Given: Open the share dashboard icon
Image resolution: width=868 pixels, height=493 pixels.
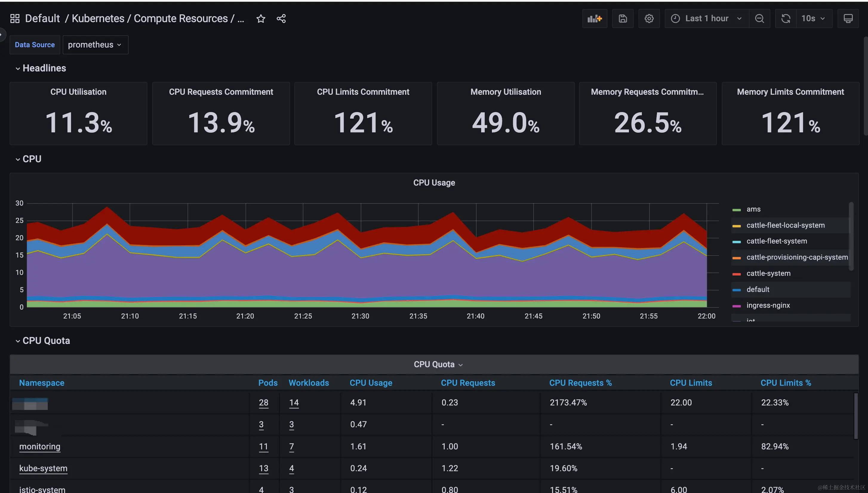Looking at the screenshot, I should point(281,19).
